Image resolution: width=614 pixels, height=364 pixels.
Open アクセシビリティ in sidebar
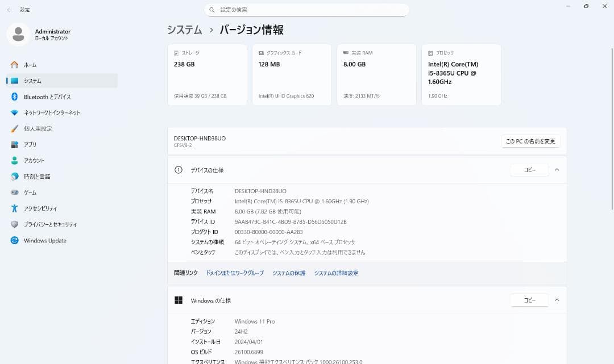(x=62, y=208)
